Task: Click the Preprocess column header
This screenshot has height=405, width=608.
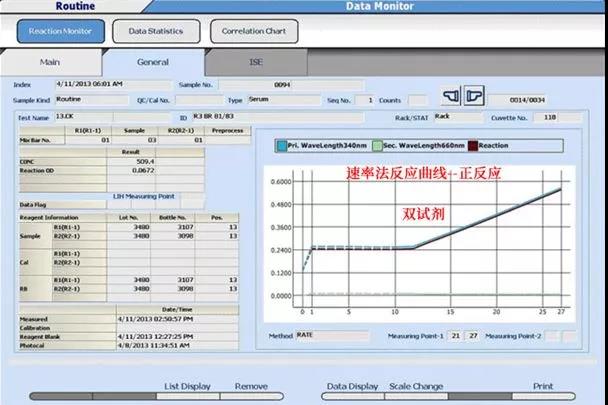Action: 228,131
